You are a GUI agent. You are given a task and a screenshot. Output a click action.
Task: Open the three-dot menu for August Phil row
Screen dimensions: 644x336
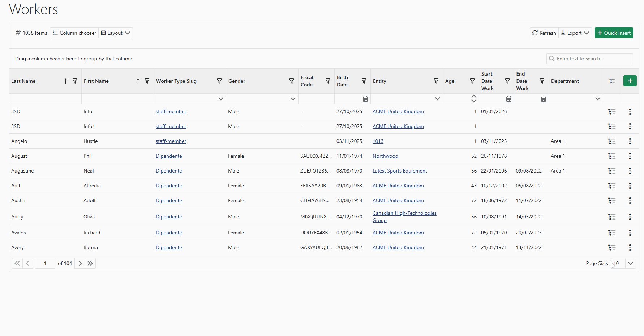(x=630, y=156)
